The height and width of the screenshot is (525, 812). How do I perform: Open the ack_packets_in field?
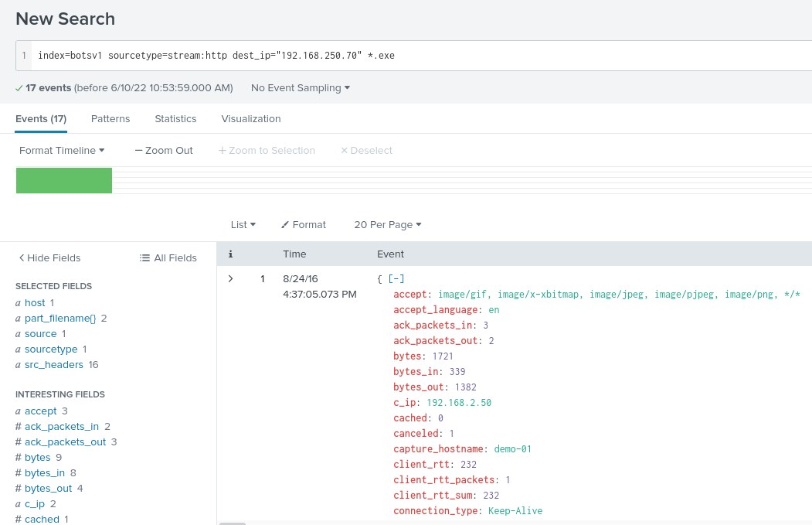click(62, 427)
